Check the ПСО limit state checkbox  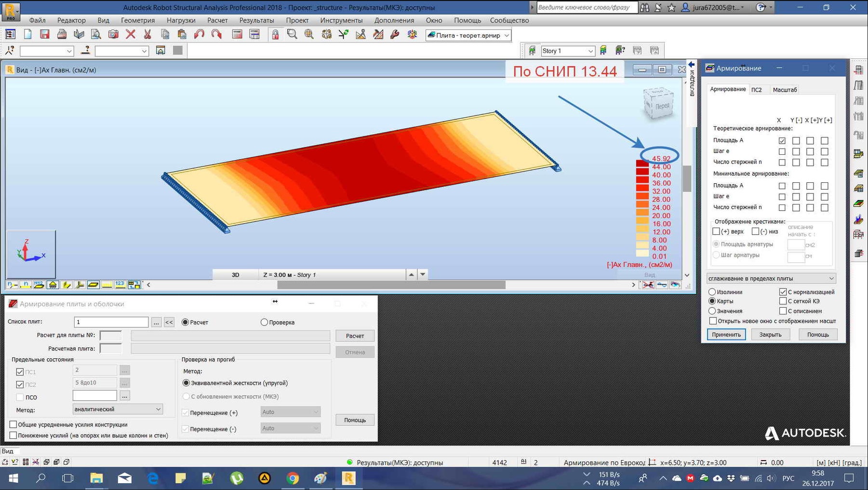coord(20,397)
